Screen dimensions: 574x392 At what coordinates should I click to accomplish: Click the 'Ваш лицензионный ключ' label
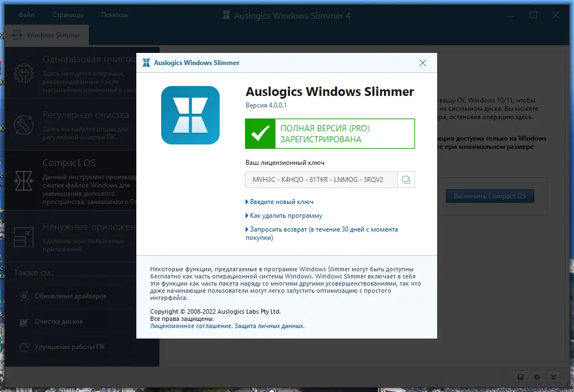[x=285, y=163]
